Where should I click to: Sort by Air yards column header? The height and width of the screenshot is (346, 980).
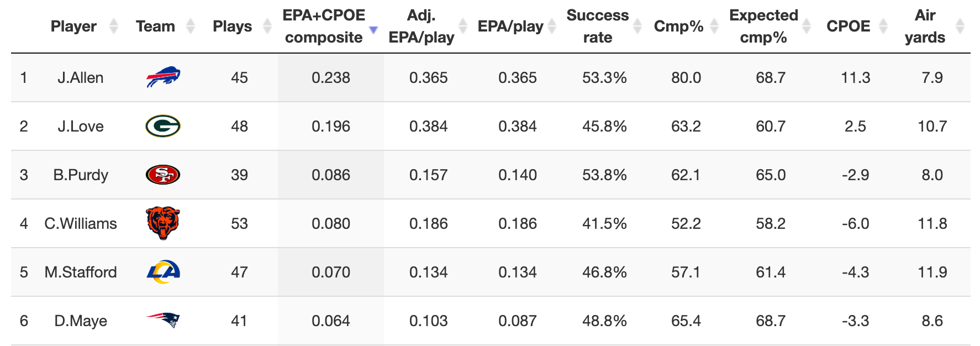(x=925, y=26)
